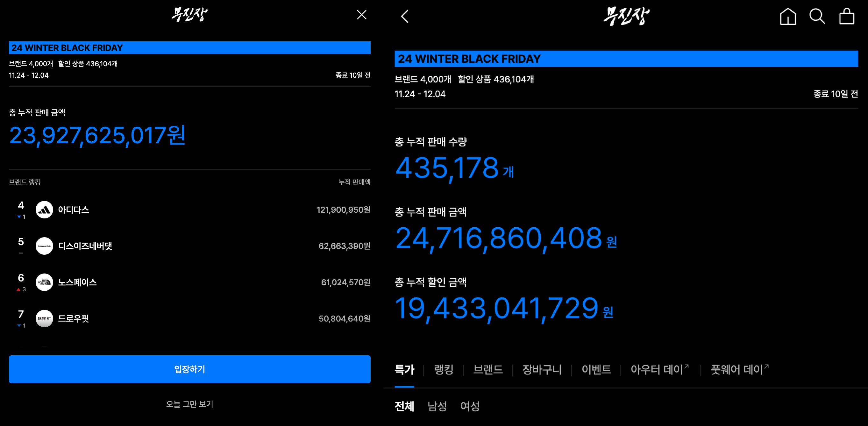Click 오늘 그만 보기 link
Image resolution: width=868 pixels, height=426 pixels.
[x=189, y=404]
